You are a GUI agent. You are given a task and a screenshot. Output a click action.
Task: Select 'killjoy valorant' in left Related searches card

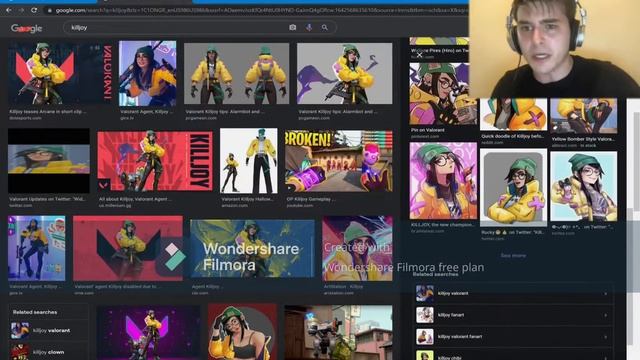pos(51,331)
